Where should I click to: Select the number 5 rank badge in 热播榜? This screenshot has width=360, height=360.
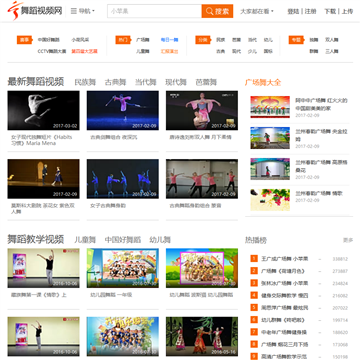coord(254,308)
